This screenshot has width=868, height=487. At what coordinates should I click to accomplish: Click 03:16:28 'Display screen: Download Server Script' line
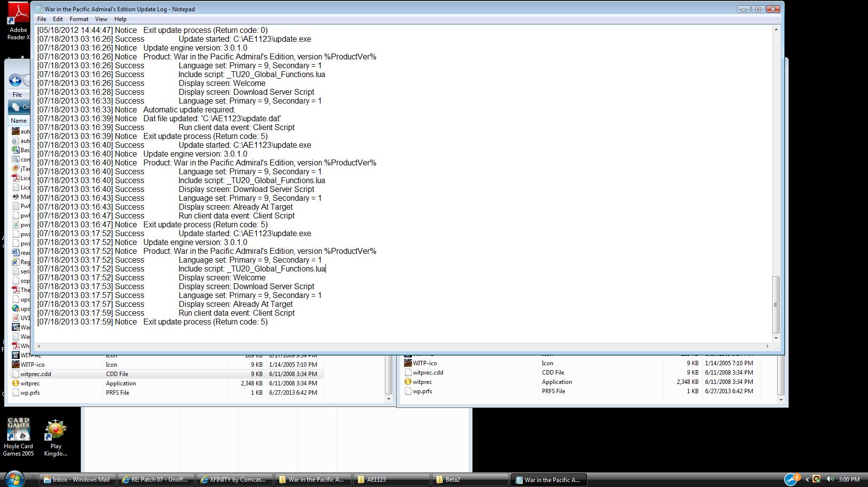[x=176, y=92]
